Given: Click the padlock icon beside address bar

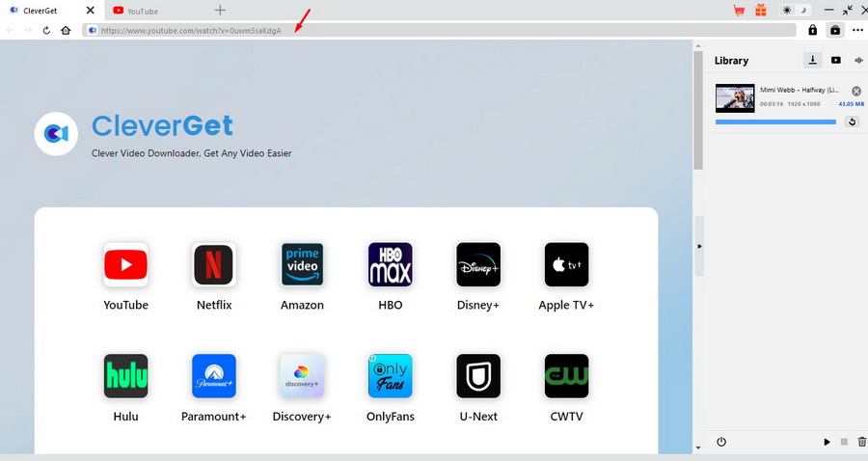Looking at the screenshot, I should tap(812, 30).
